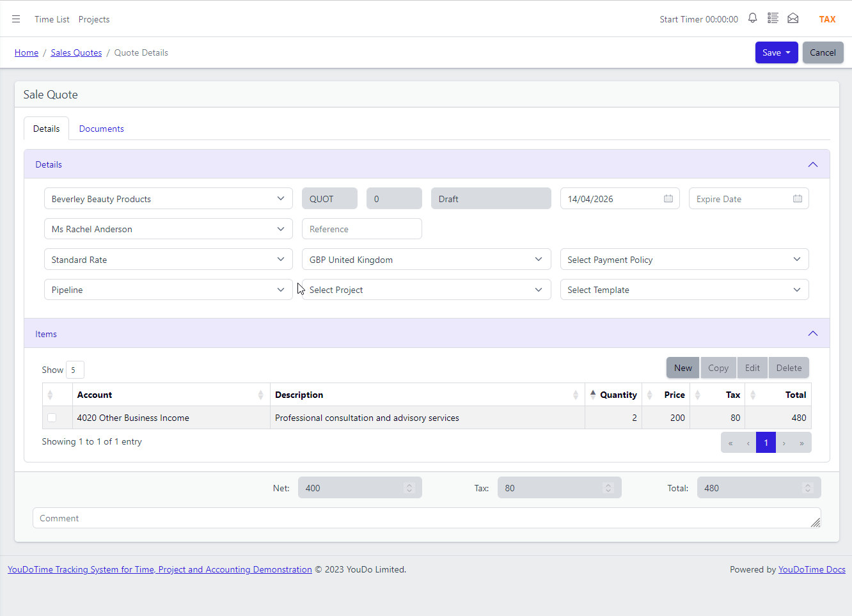This screenshot has width=852, height=616.
Task: Open YouDoTime Docs link
Action: tap(812, 569)
